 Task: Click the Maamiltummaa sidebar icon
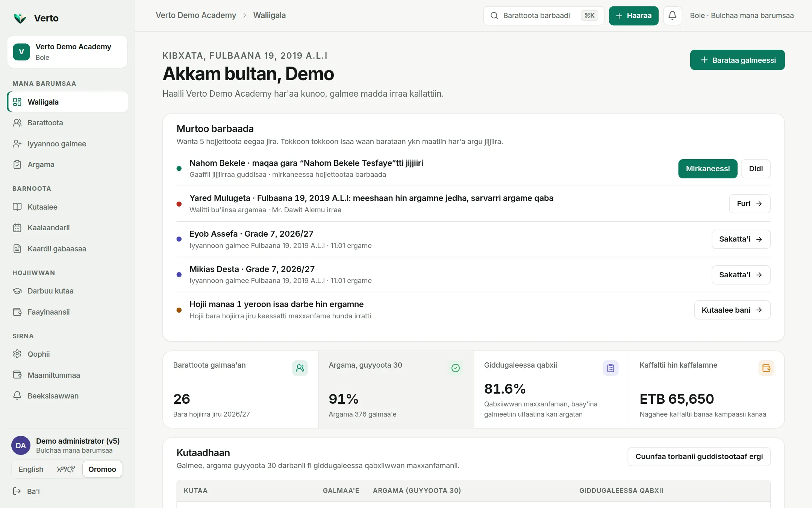(17, 375)
